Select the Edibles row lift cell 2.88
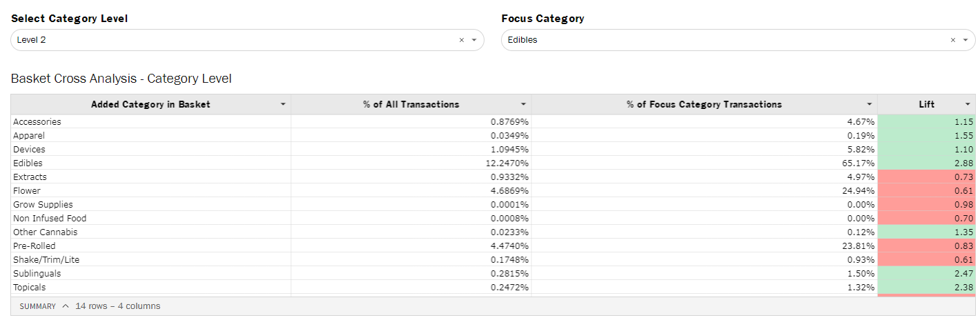 (x=926, y=163)
